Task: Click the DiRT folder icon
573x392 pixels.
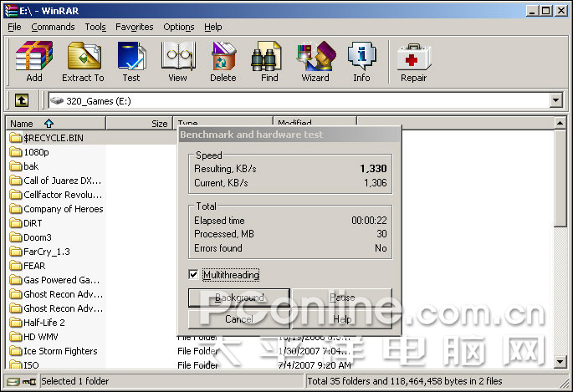Action: tap(16, 223)
